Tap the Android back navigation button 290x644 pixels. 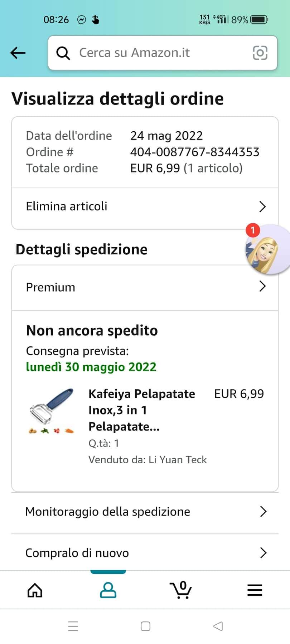(x=218, y=626)
